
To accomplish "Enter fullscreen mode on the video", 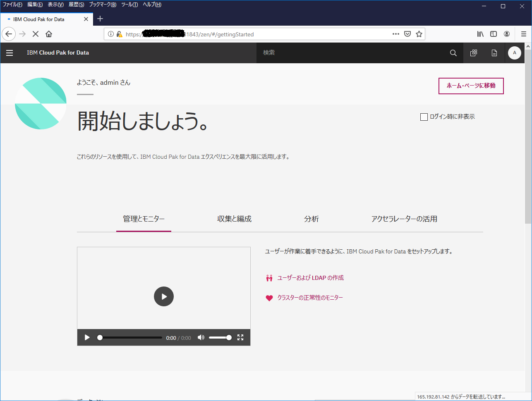I will 240,337.
